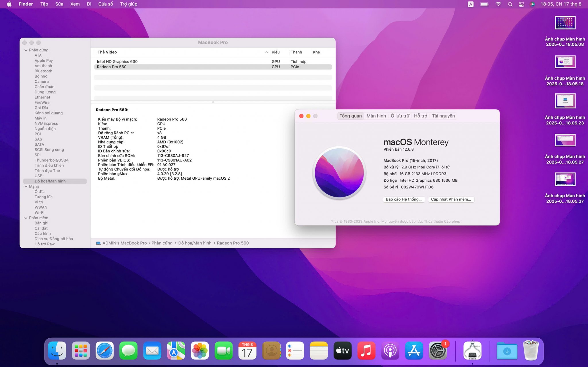Open Launchpad from the Dock
This screenshot has height=367, width=588.
click(81, 351)
